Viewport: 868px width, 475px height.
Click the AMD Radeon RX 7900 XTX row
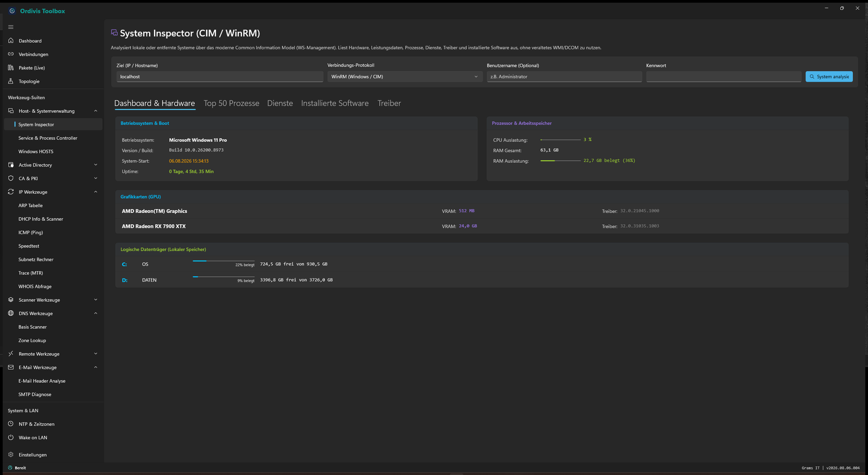tap(482, 226)
